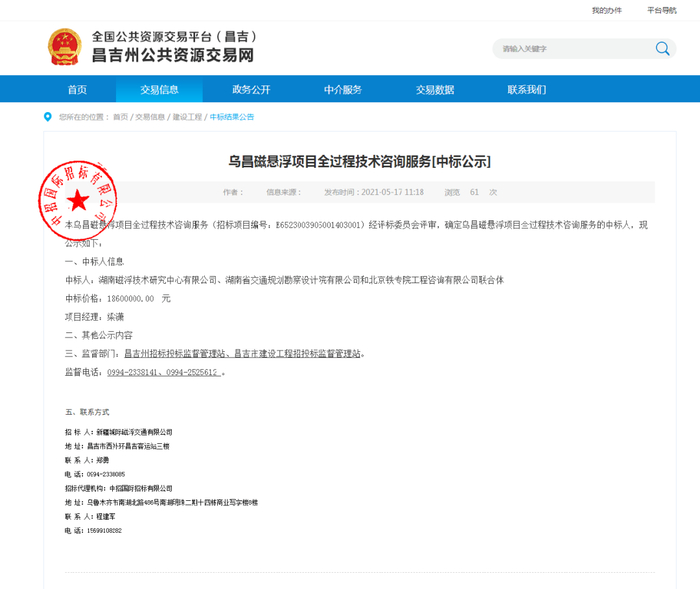Viewport: 700px width, 589px height.
Task: Click phone number 15699108282
Action: coord(104,531)
